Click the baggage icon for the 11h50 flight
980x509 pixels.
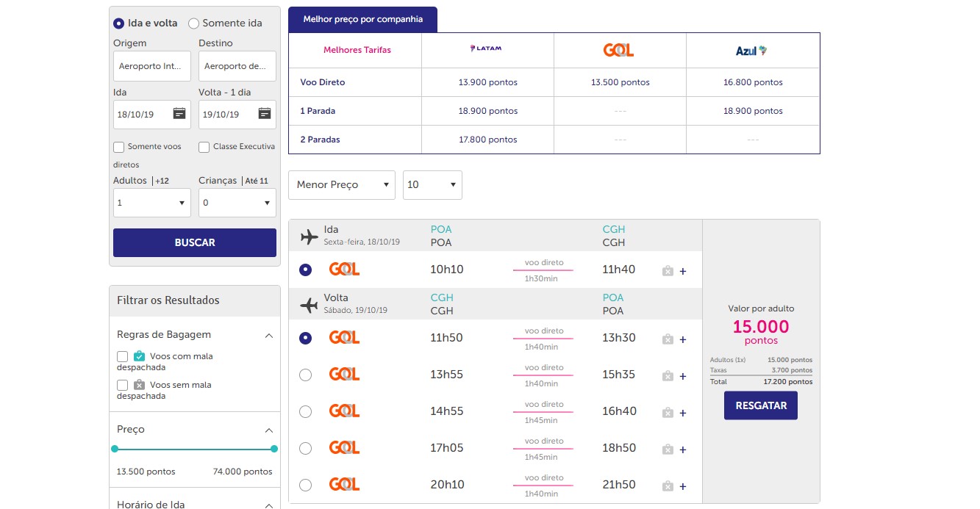668,339
